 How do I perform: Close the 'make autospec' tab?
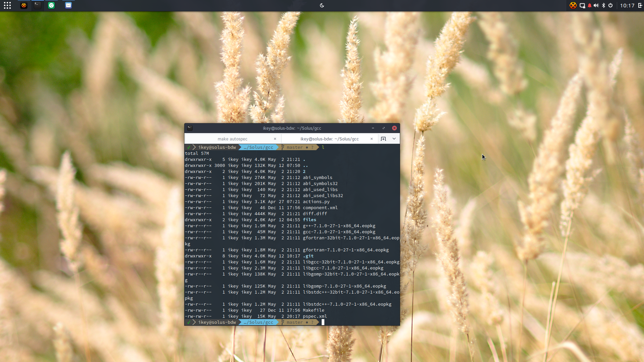point(275,139)
